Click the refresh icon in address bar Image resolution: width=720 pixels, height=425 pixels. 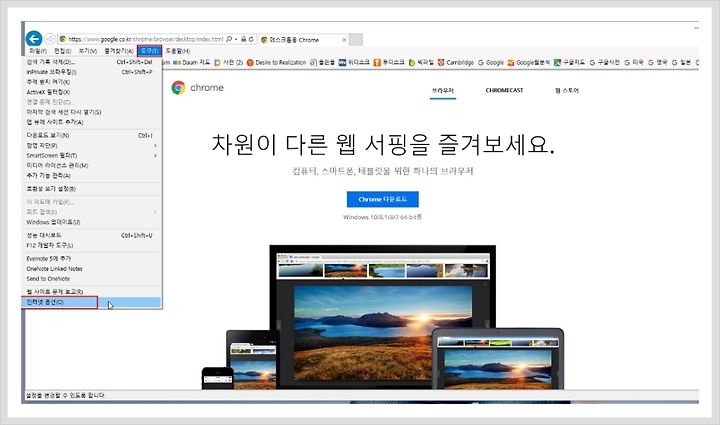coord(251,39)
